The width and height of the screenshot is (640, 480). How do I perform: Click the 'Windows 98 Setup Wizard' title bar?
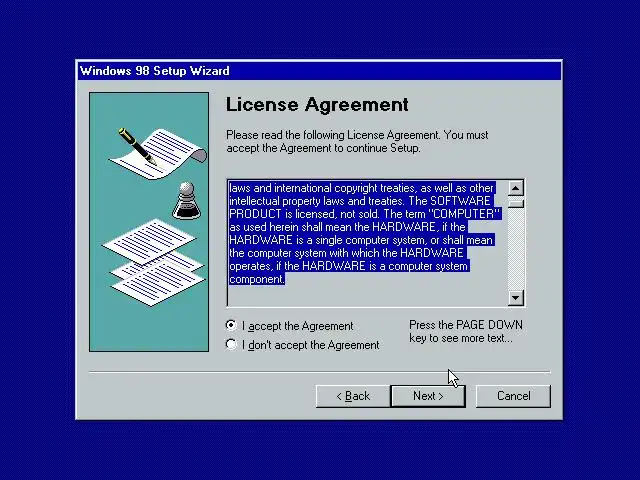(x=319, y=71)
